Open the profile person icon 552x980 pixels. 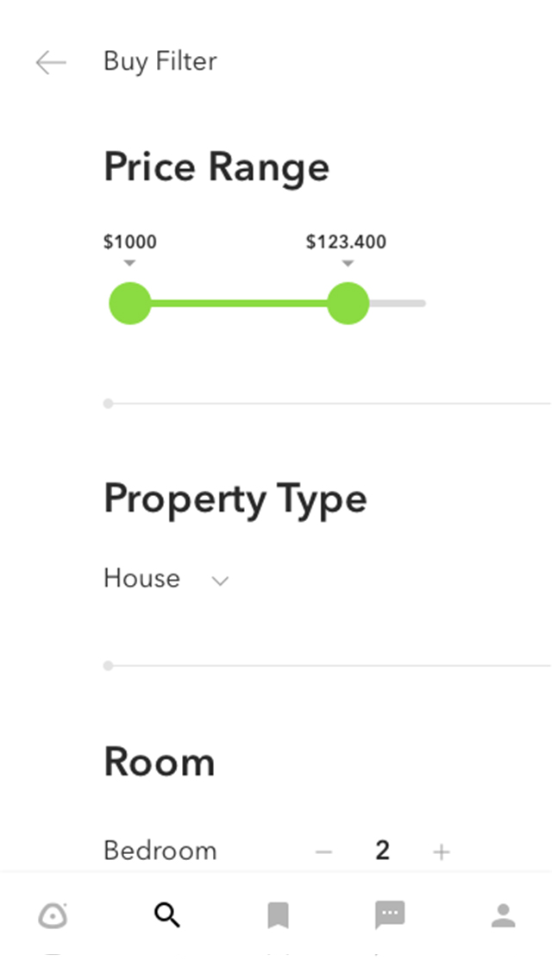(x=503, y=915)
